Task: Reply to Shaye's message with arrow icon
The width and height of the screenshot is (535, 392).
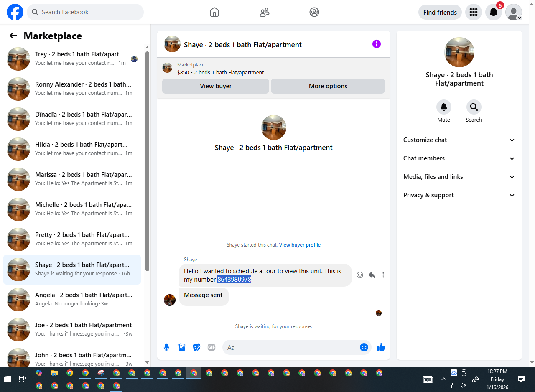Action: (x=372, y=275)
